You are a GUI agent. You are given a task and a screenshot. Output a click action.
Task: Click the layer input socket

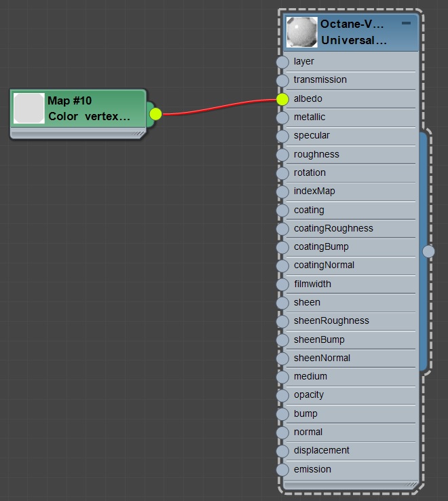coord(282,62)
